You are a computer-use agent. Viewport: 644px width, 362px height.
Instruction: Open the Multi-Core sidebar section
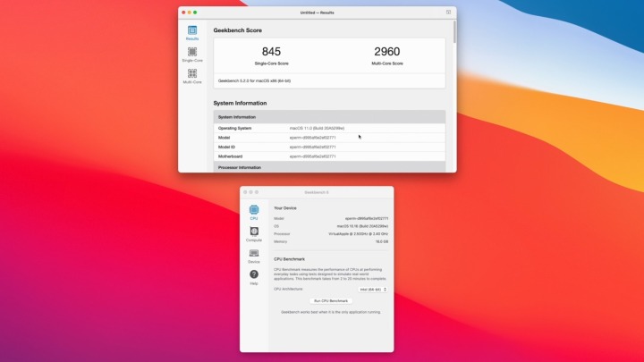(x=192, y=76)
